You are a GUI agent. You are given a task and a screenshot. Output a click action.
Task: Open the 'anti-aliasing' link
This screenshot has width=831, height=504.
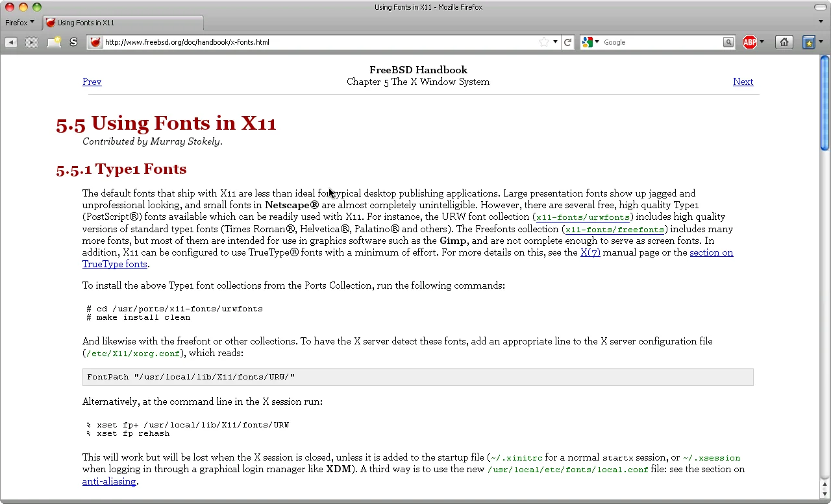tap(109, 481)
